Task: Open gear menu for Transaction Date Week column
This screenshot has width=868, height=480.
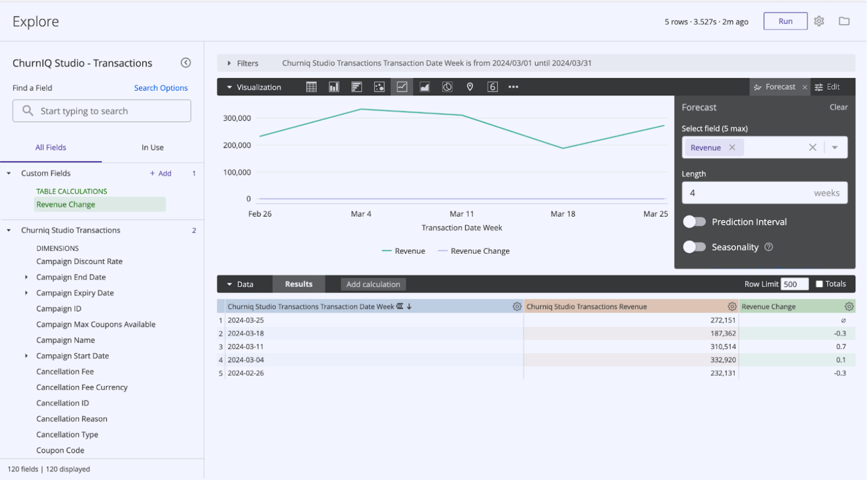Action: click(517, 306)
